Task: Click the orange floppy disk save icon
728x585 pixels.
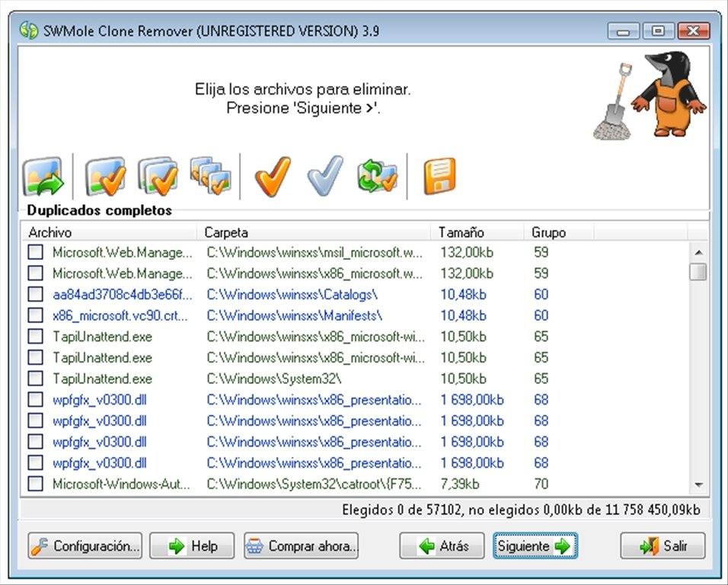Action: (439, 176)
